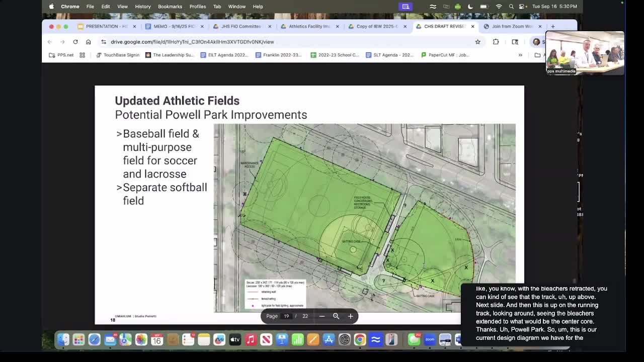Reload the Google Drive page
The image size is (644, 362).
point(75,42)
